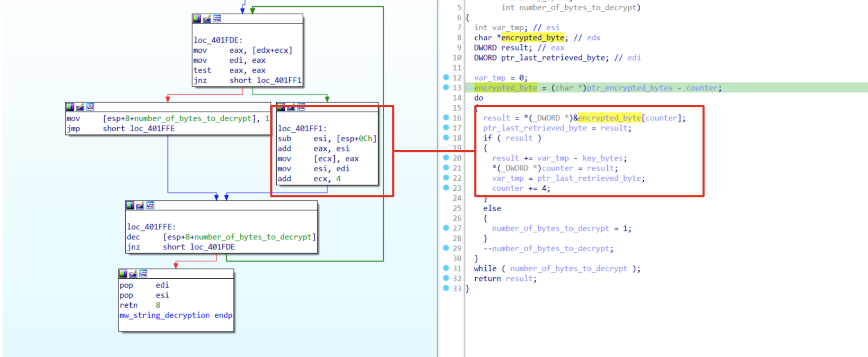Image resolution: width=868 pixels, height=357 pixels.
Task: Click group icon on 'jmp short loc_401FFE' node
Action: coord(90,107)
